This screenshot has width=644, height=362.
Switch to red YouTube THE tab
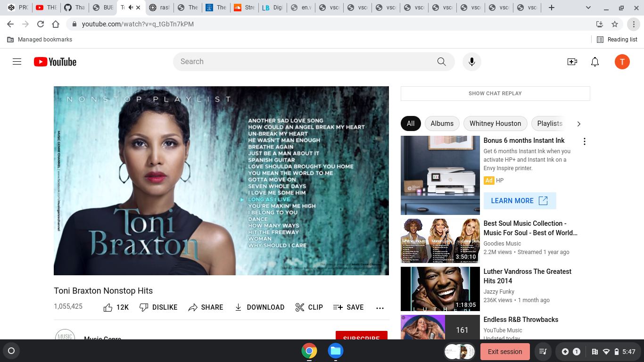click(47, 8)
